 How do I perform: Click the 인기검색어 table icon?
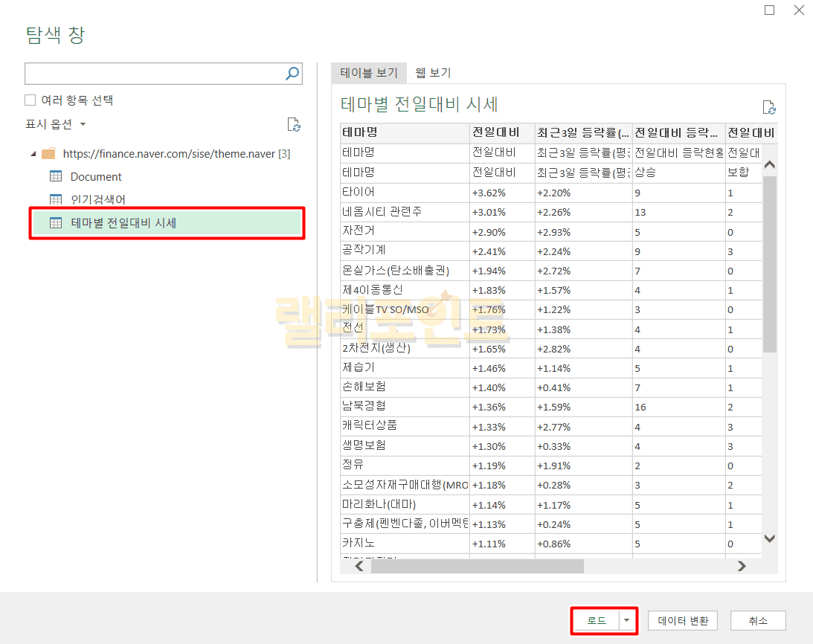coord(56,199)
